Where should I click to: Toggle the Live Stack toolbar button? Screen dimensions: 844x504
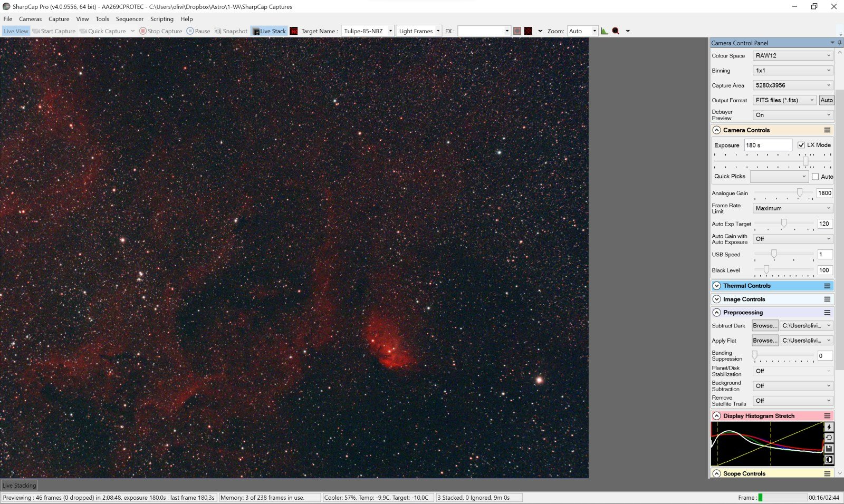(x=269, y=31)
